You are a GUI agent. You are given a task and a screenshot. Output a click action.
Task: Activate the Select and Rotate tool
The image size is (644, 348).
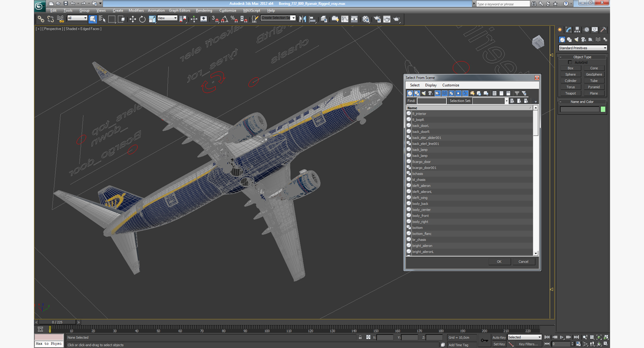pos(142,19)
